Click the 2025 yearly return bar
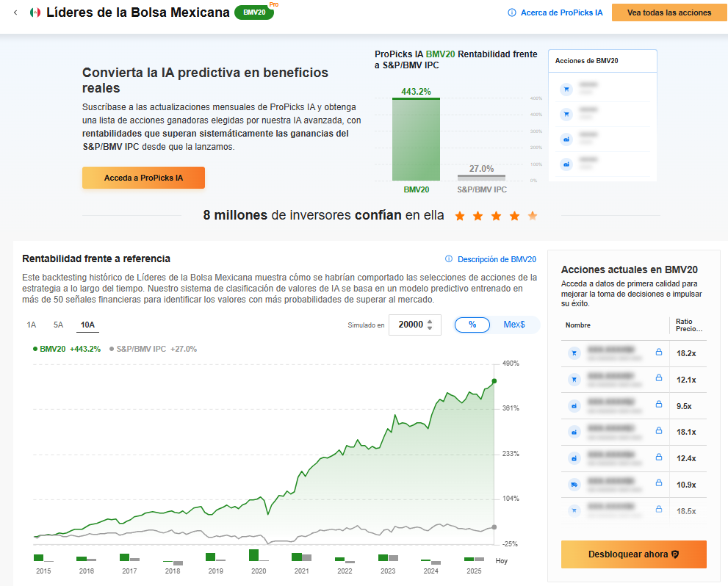 click(469, 559)
